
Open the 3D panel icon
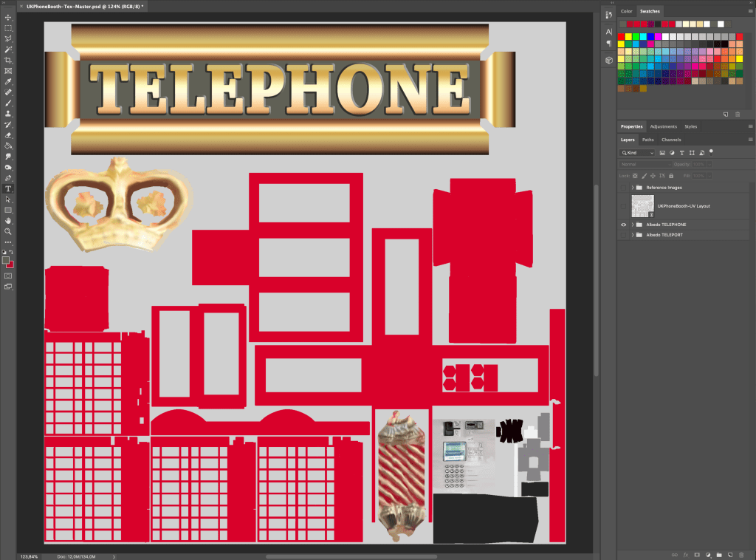point(608,60)
